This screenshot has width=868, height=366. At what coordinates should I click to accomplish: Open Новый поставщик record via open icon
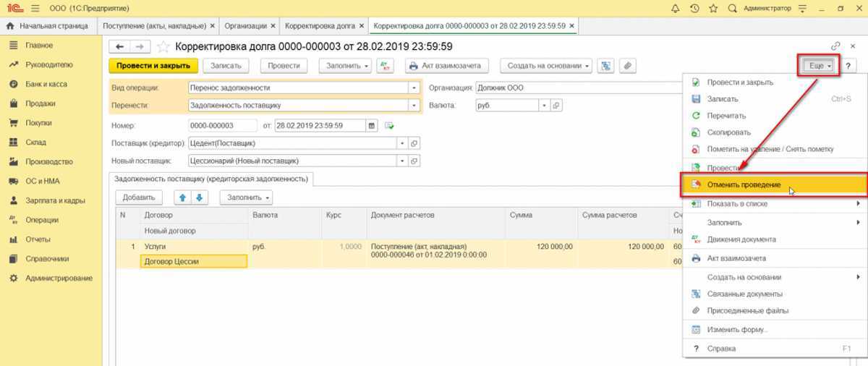coord(414,161)
